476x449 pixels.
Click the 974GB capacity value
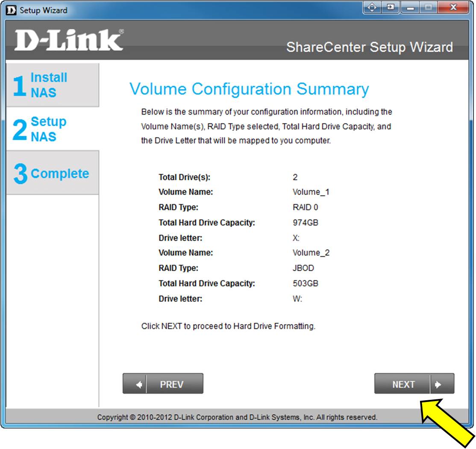(x=306, y=222)
